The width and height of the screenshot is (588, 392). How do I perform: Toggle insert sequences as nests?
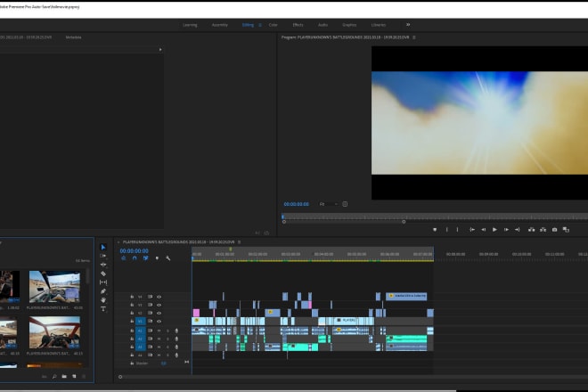coord(123,258)
